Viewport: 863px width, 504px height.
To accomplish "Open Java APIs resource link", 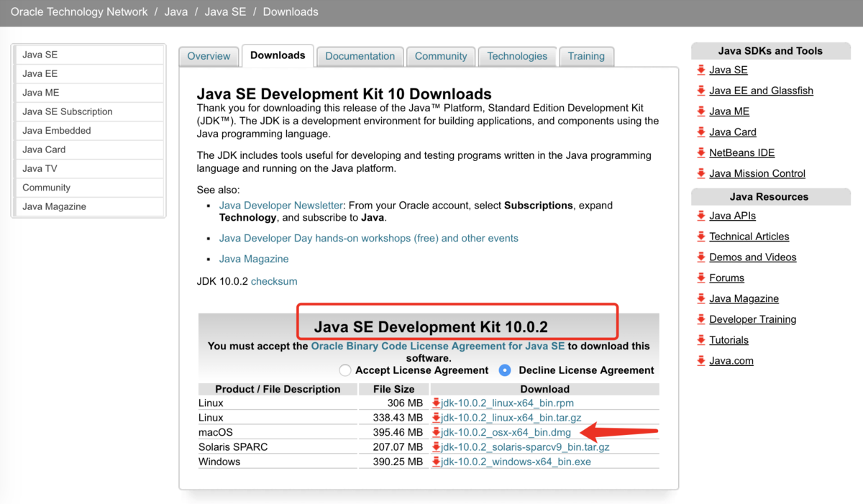I will [732, 216].
